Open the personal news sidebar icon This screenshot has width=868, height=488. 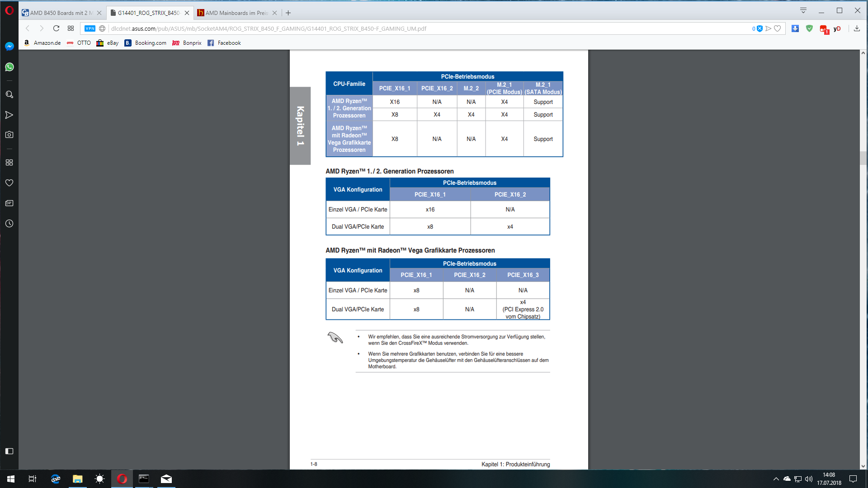(9, 203)
